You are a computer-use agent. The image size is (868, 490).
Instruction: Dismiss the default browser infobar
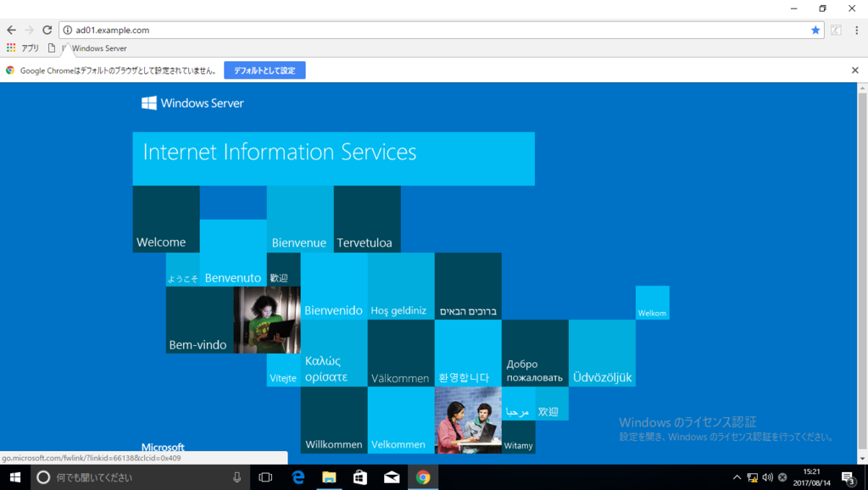pyautogui.click(x=854, y=70)
